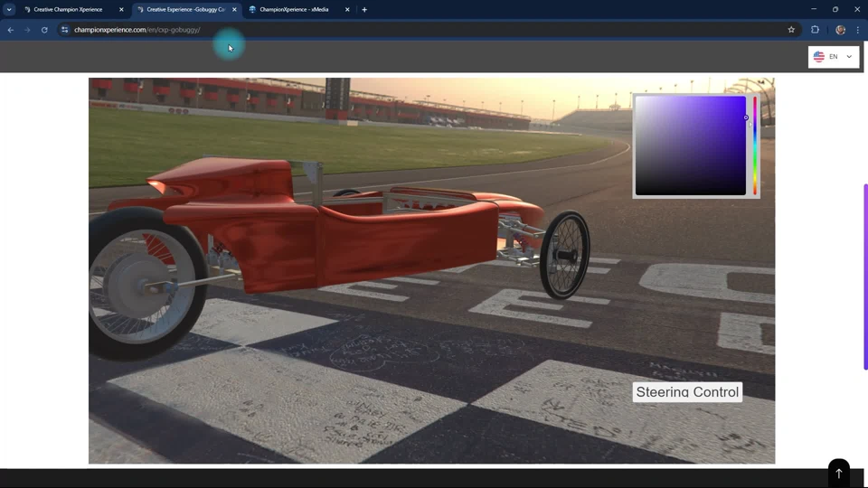Click the purple page scrollbar
Screen dimensions: 868x488
point(865,277)
